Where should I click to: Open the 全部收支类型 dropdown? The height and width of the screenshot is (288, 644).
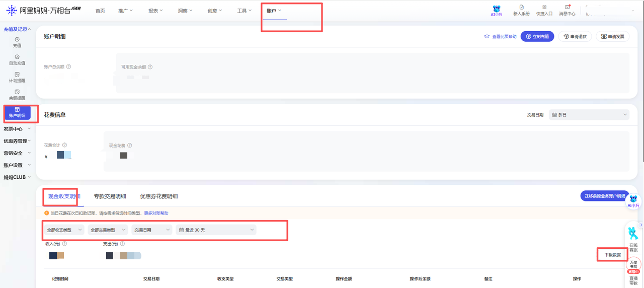click(x=63, y=230)
